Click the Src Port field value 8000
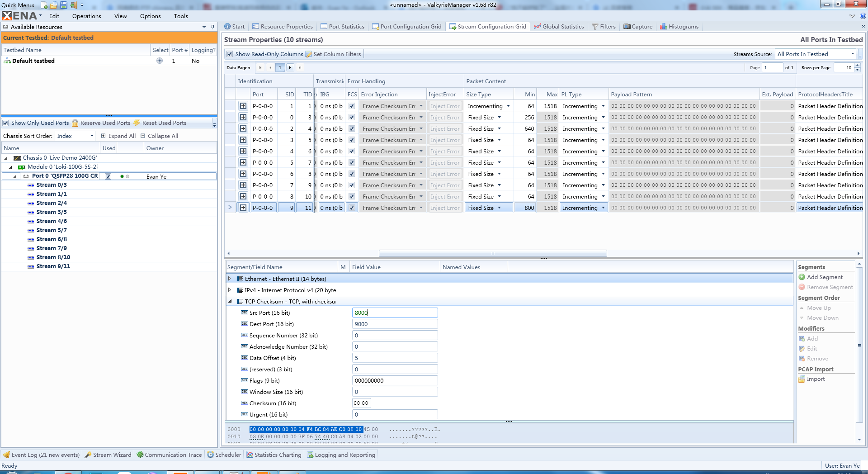The width and height of the screenshot is (868, 474). 395,313
